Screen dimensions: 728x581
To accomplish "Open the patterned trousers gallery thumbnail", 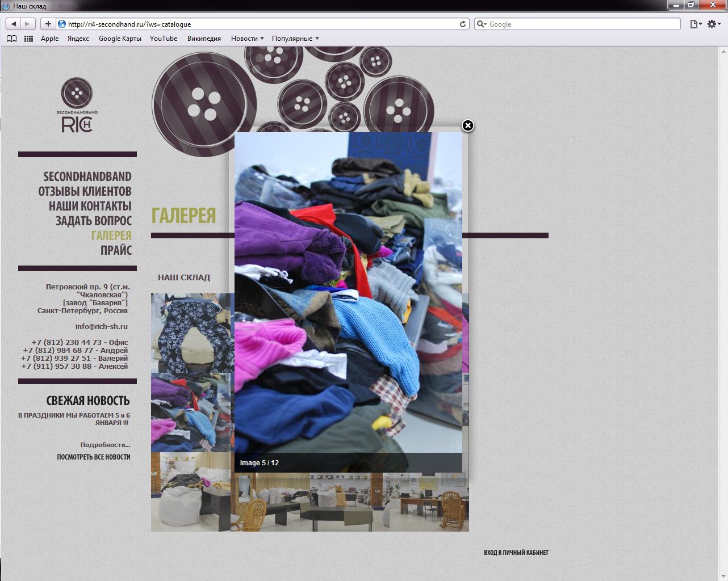I will (x=191, y=333).
